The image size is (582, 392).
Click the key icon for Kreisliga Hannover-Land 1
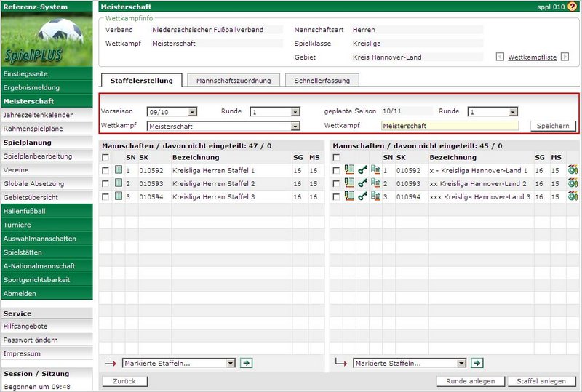click(362, 170)
